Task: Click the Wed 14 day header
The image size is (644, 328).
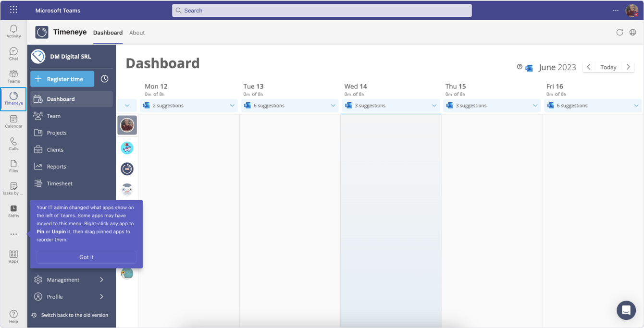Action: pyautogui.click(x=356, y=86)
